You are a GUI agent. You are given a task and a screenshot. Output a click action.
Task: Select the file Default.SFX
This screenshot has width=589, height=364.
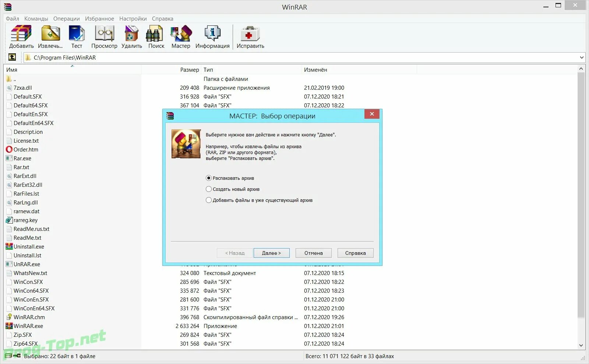coord(28,97)
